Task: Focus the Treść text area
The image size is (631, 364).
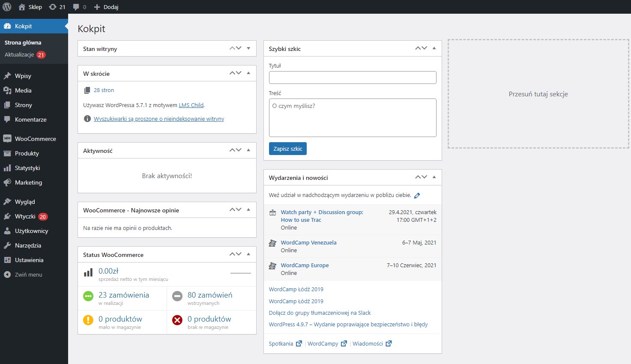Action: pos(353,118)
